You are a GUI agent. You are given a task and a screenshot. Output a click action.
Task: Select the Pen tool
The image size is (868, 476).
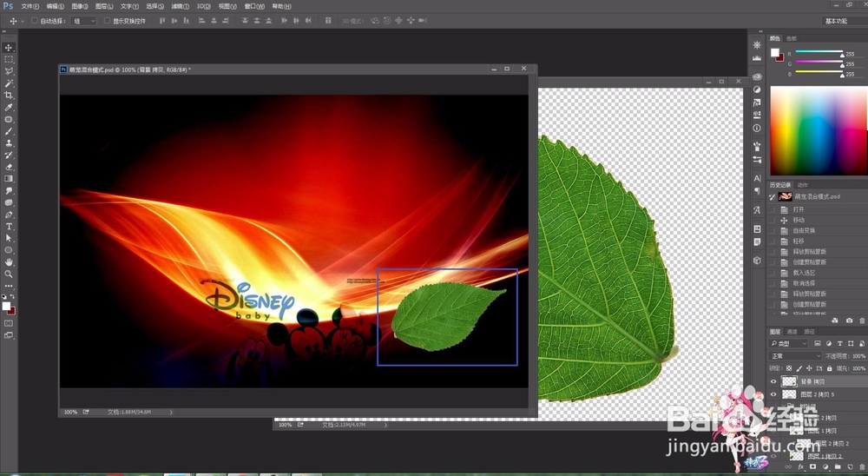9,215
